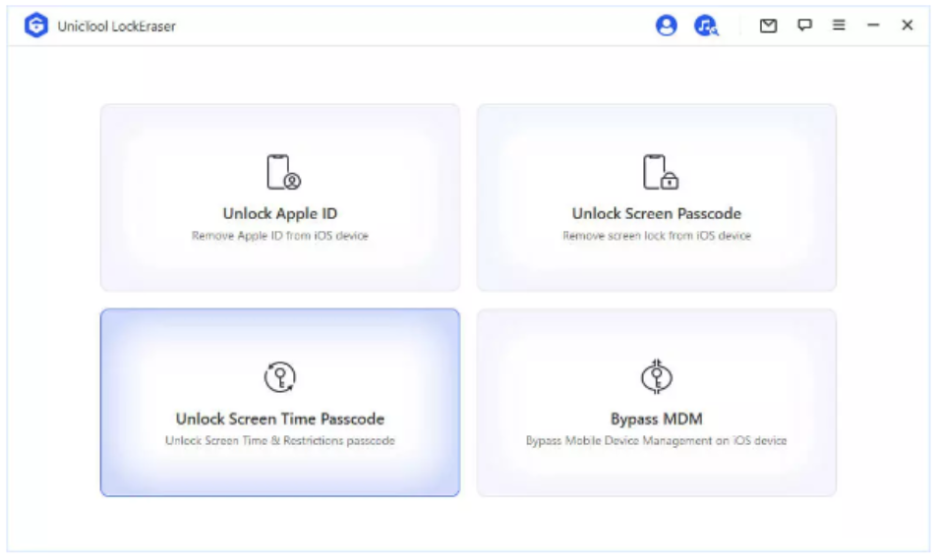This screenshot has width=938, height=560.
Task: Click the phone icon for Unlock Apple ID
Action: click(x=281, y=172)
